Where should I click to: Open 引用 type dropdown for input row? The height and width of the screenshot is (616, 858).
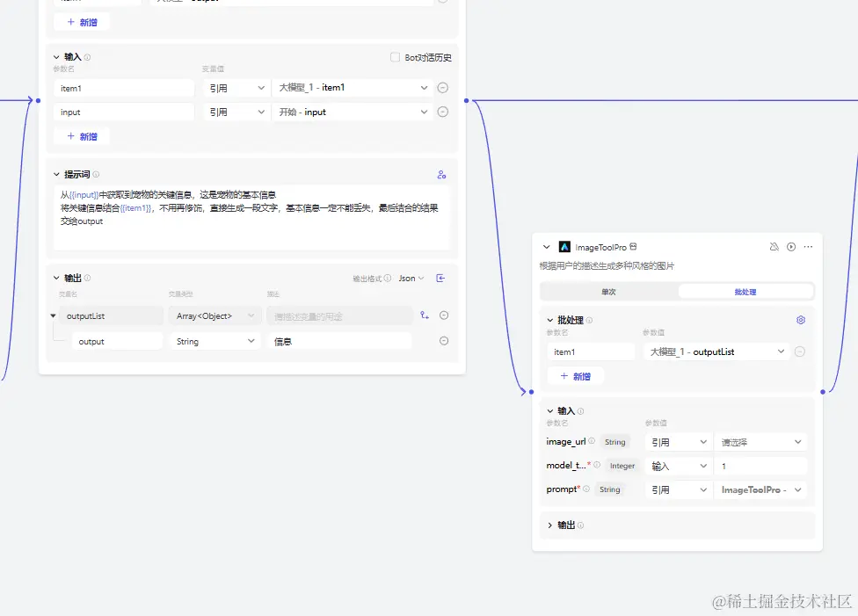click(x=236, y=112)
